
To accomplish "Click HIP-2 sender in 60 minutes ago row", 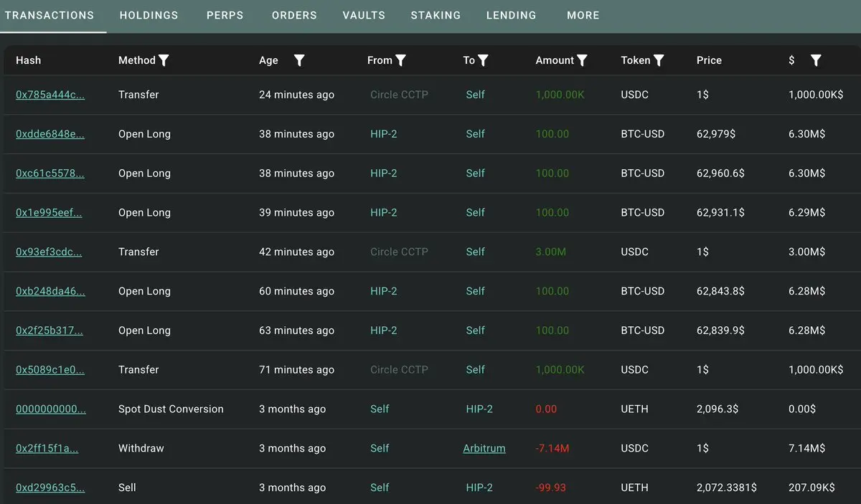I will pos(383,292).
